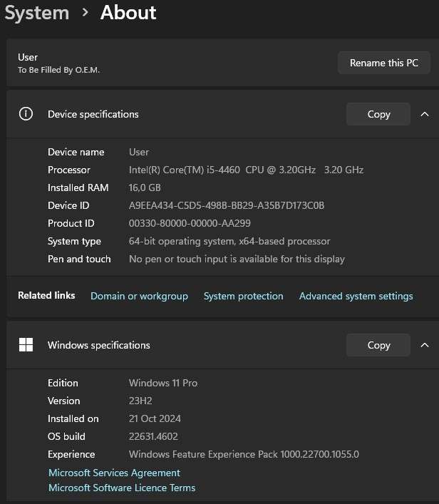Collapse the Device specifications section chevron
The width and height of the screenshot is (439, 504).
click(x=425, y=114)
